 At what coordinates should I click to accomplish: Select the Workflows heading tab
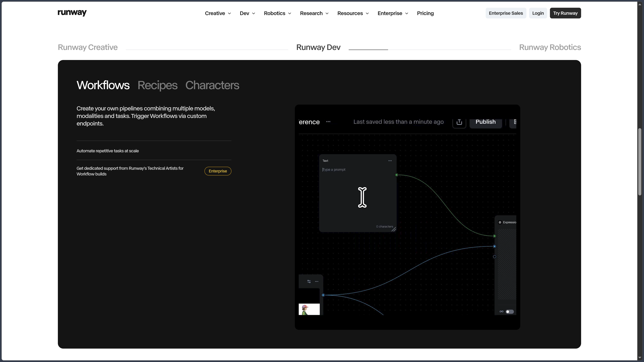103,85
